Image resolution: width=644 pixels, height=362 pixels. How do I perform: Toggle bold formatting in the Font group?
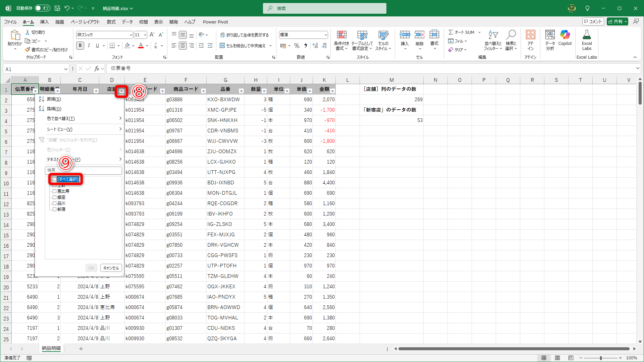[80, 46]
